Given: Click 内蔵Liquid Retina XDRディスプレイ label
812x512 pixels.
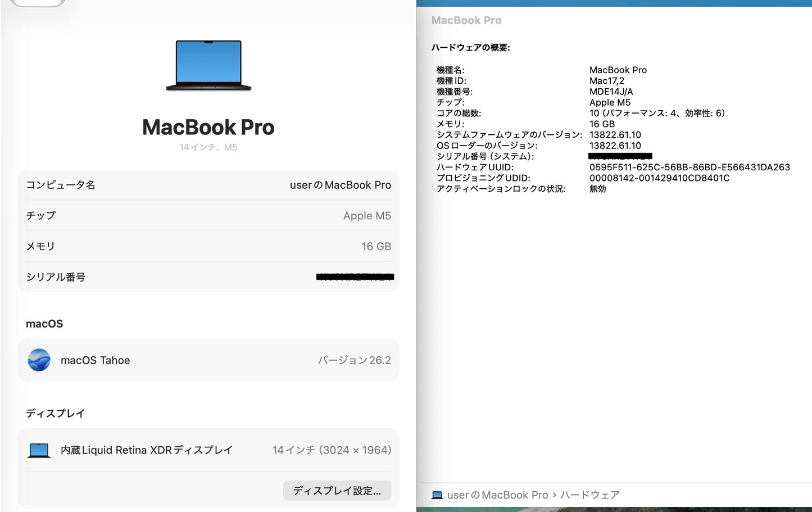Looking at the screenshot, I should pos(147,450).
